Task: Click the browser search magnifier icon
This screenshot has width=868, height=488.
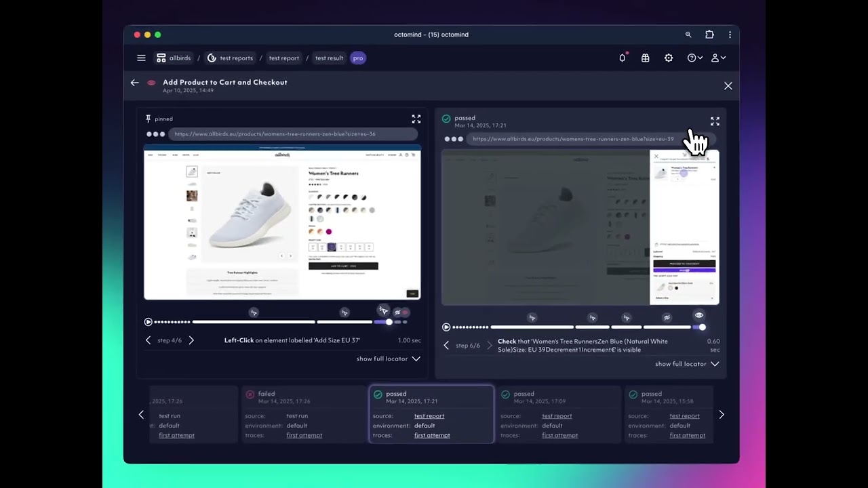Action: [x=688, y=35]
